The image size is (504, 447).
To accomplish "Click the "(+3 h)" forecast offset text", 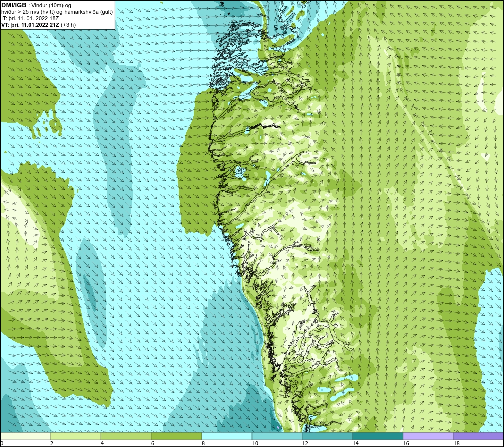I will [68, 25].
